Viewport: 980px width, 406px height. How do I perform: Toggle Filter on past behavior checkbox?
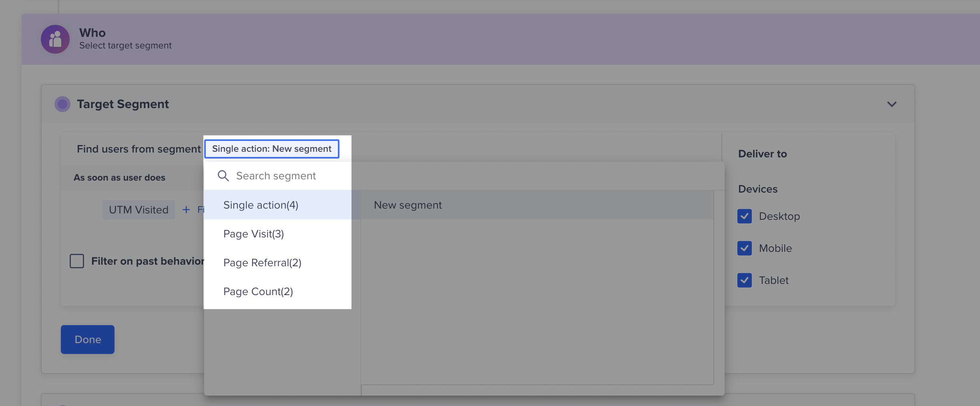tap(77, 261)
